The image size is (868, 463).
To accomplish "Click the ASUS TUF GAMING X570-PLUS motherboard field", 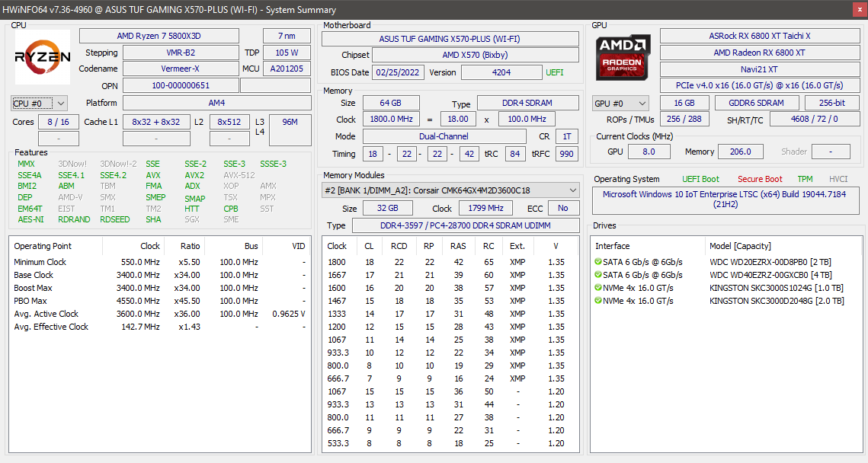I will pos(450,39).
